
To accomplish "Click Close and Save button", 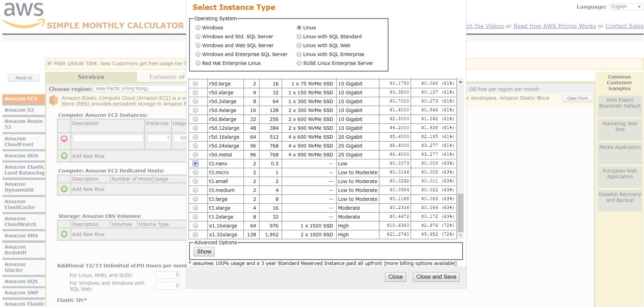I will pos(436,277).
